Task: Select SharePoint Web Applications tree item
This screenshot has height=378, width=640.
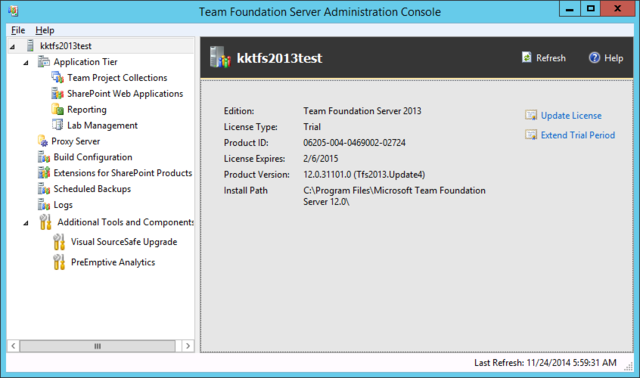Action: click(x=125, y=93)
